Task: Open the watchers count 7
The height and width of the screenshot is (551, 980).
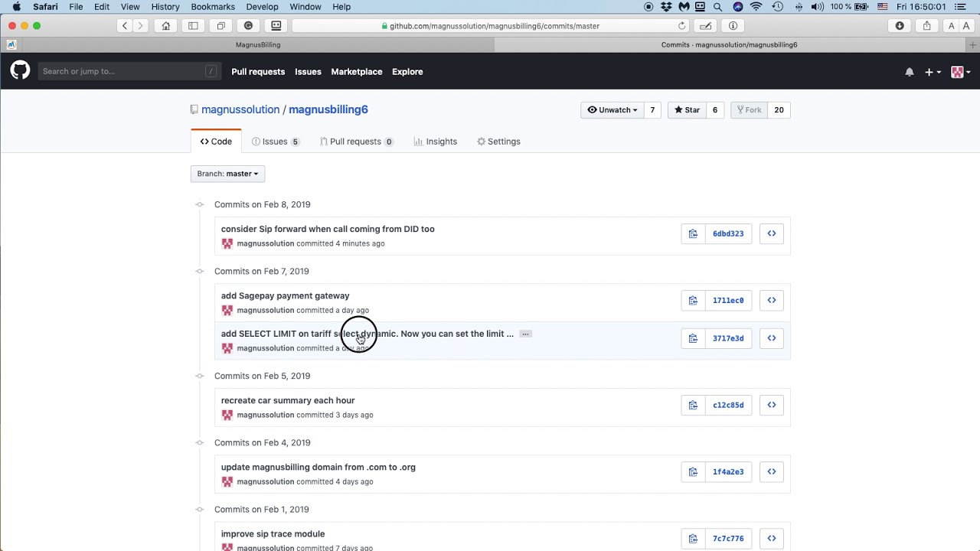Action: (652, 110)
